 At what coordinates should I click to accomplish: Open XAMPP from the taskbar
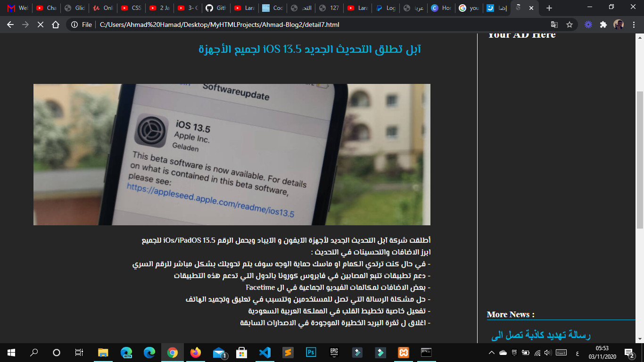(x=403, y=353)
